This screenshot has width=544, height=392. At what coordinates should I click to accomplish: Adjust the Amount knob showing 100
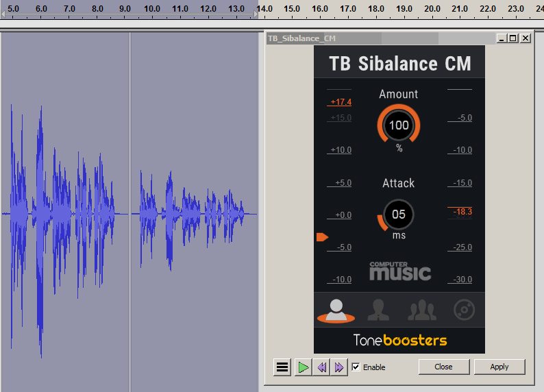coord(399,125)
